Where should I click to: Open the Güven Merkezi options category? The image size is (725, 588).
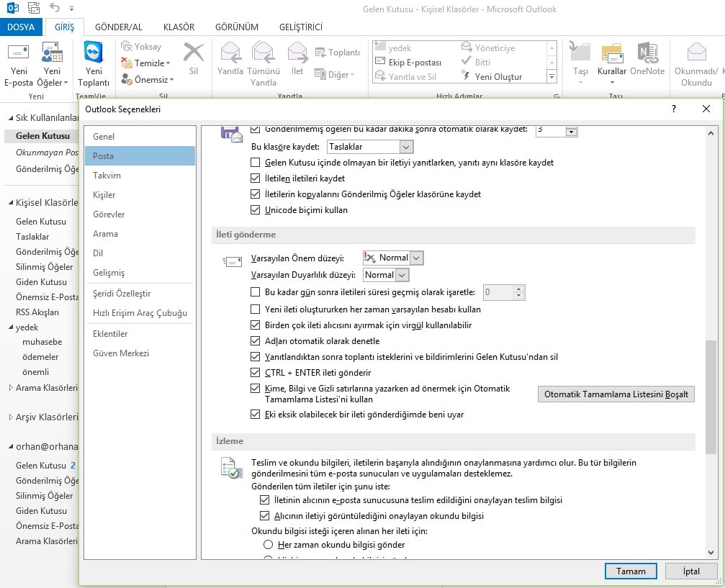140,353
